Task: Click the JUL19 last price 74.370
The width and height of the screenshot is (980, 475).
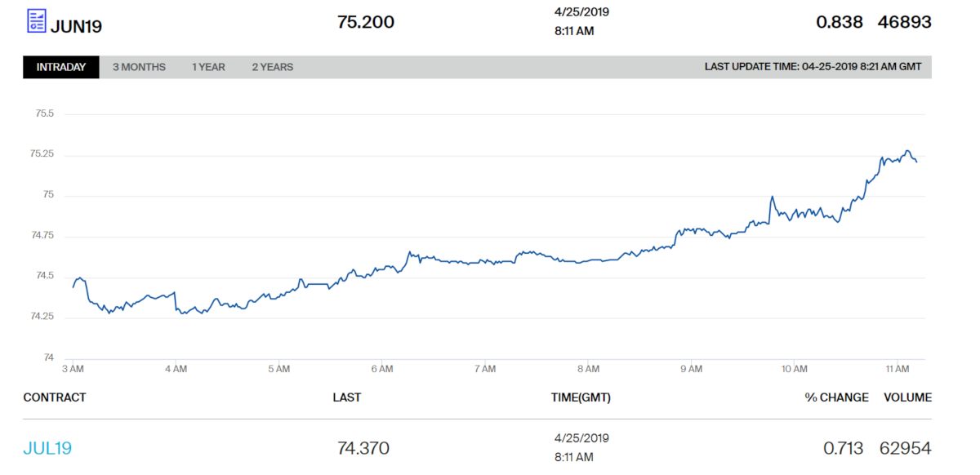Action: [x=363, y=448]
